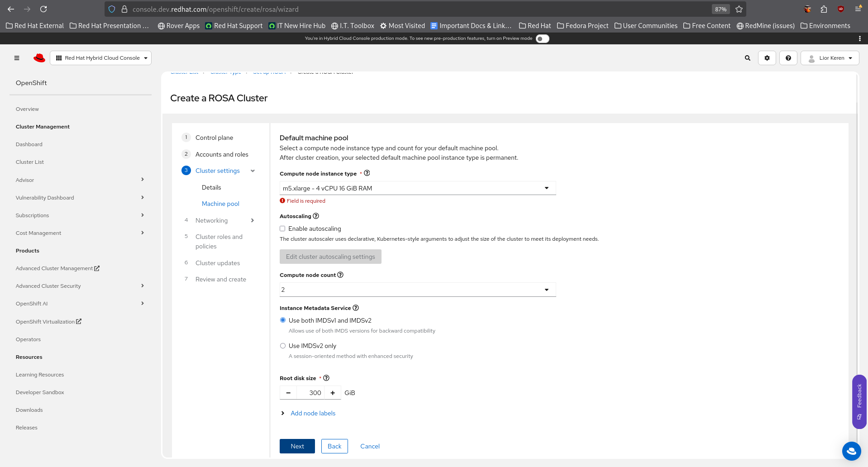Viewport: 868px width, 467px height.
Task: Show help for Compute node instance type
Action: 367,173
